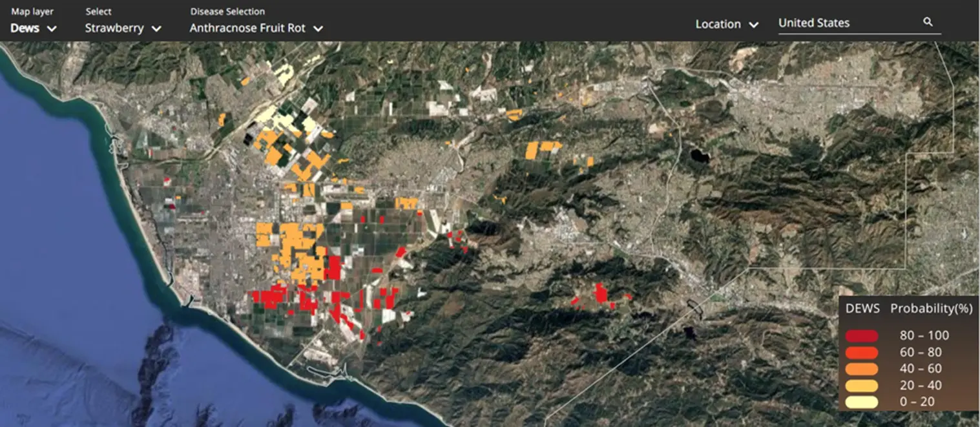Click the Map layer label
Viewport: 980px width, 427px height.
[32, 12]
